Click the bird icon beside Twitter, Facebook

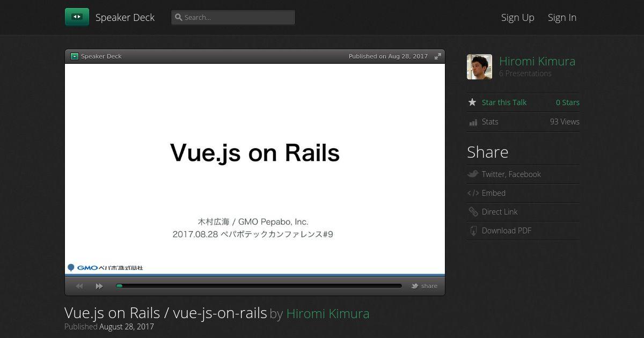point(473,174)
